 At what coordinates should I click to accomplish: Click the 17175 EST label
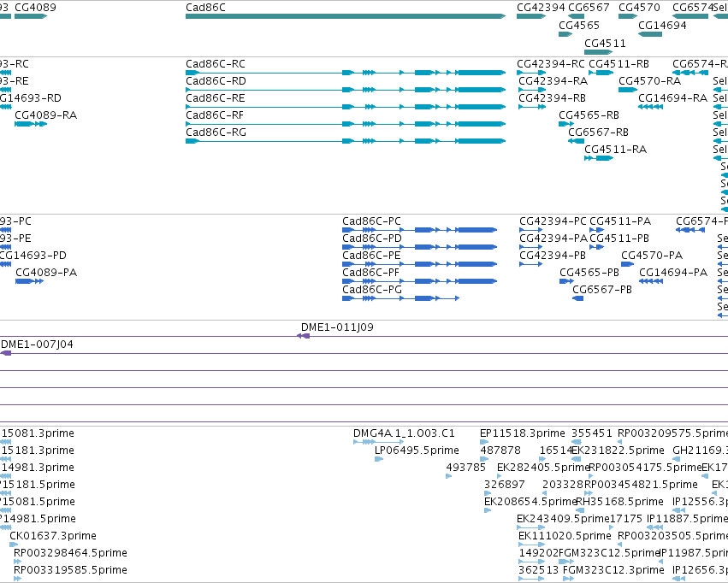pos(626,519)
